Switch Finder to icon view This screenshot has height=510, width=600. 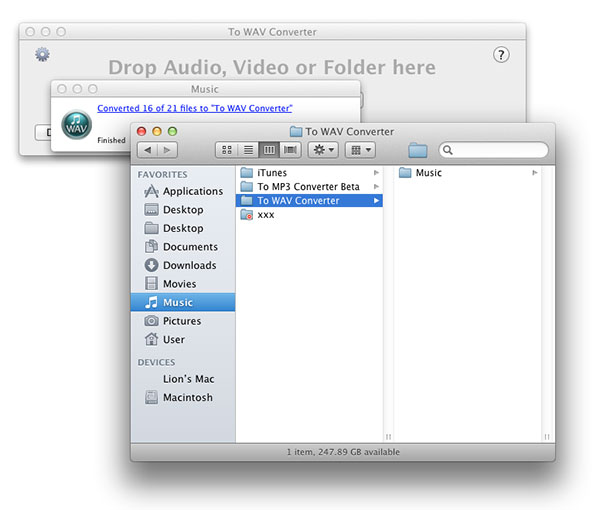[x=227, y=150]
